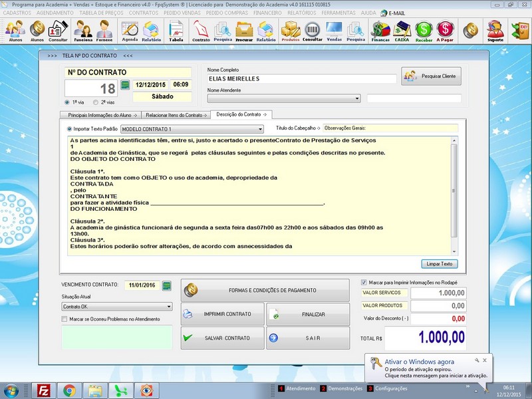Open the first Alunos toolbar icon

point(15,31)
